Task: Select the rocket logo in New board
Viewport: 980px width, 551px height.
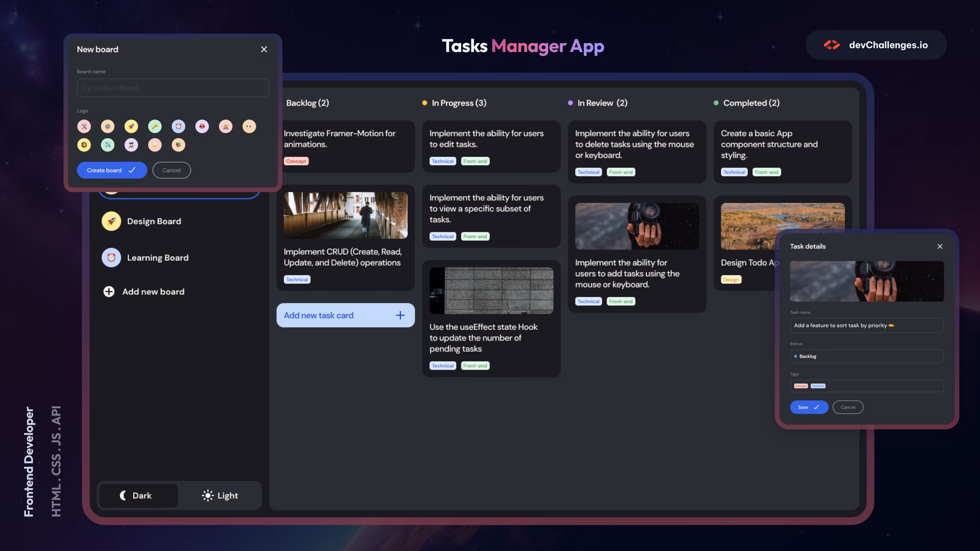Action: point(131,127)
